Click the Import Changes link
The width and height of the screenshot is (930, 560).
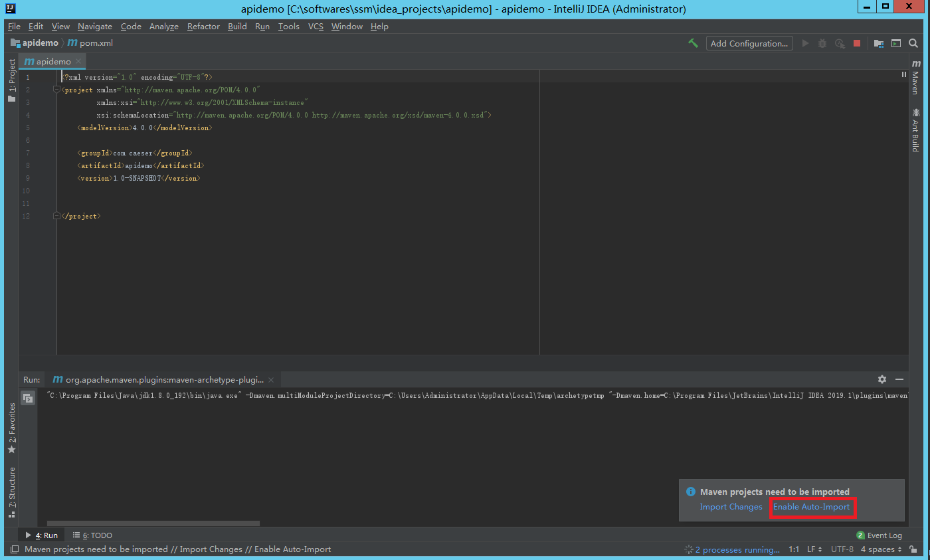[x=731, y=507]
